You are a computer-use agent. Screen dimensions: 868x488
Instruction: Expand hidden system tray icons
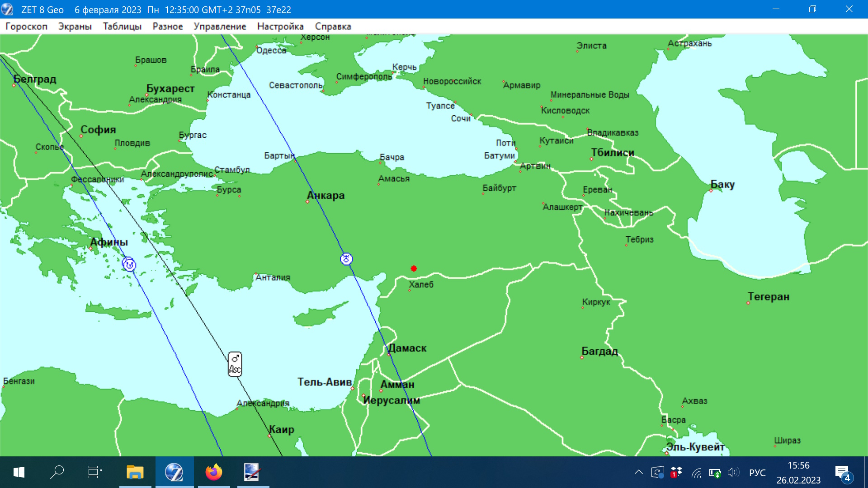[638, 473]
